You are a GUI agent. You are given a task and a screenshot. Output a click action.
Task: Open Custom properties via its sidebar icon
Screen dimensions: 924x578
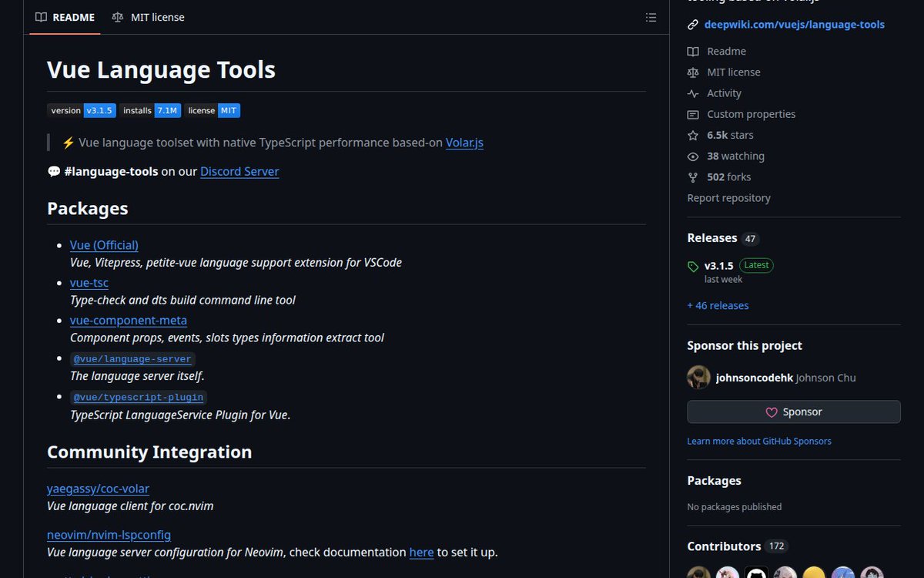pos(692,113)
